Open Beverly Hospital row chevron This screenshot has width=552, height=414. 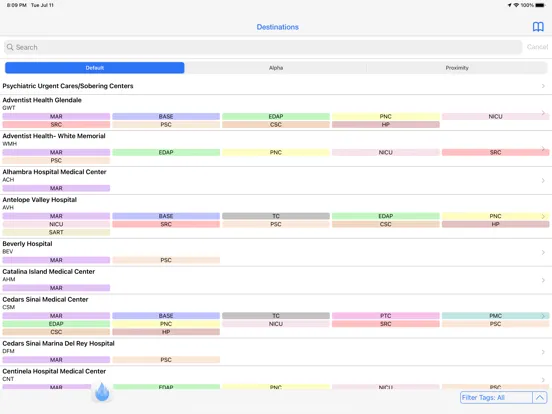point(543,252)
